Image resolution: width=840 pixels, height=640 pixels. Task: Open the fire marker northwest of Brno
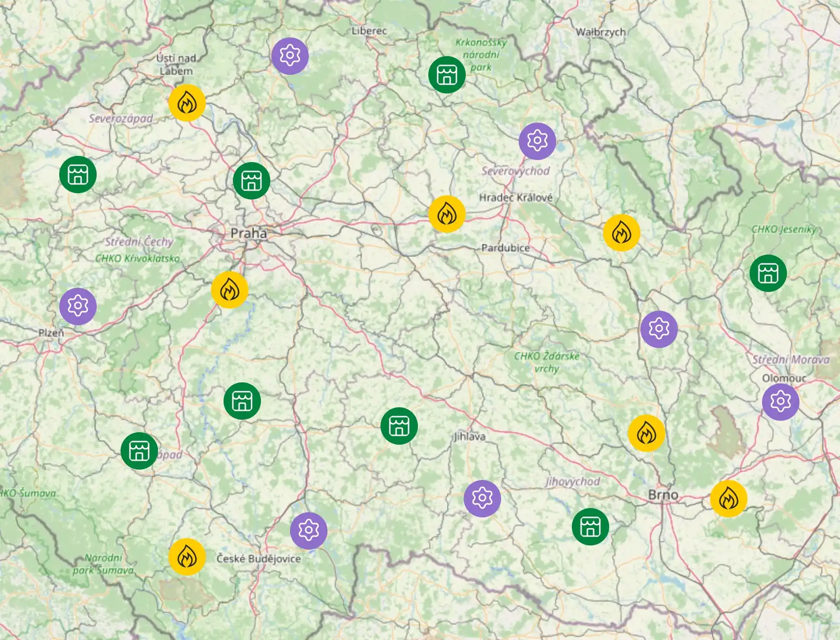click(x=648, y=432)
